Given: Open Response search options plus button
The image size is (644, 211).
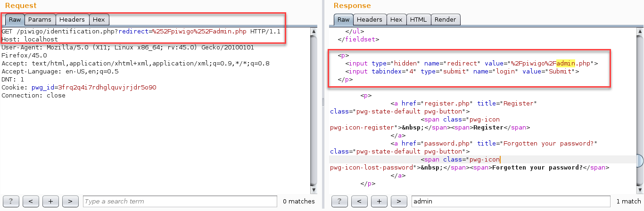Looking at the screenshot, I should pos(379,201).
